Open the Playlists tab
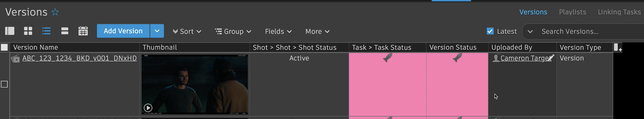 pos(572,12)
